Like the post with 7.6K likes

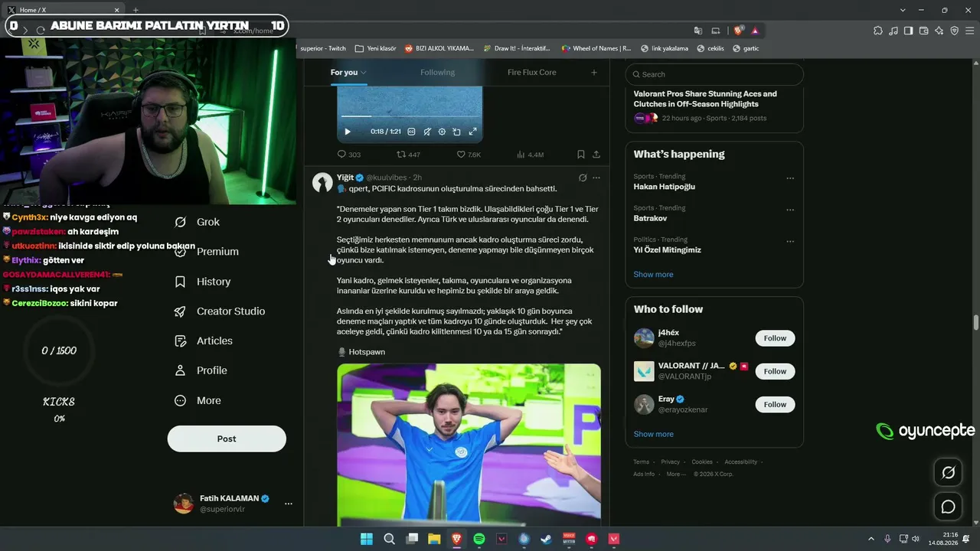pyautogui.click(x=469, y=155)
